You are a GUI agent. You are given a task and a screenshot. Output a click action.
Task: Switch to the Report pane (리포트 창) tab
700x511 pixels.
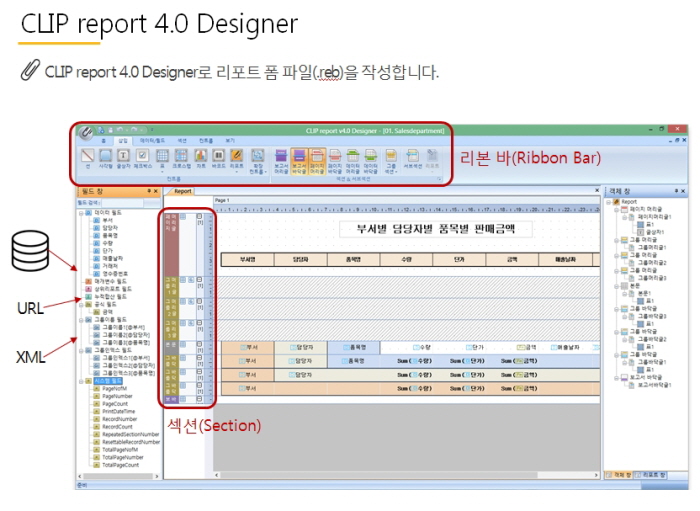pyautogui.click(x=651, y=475)
